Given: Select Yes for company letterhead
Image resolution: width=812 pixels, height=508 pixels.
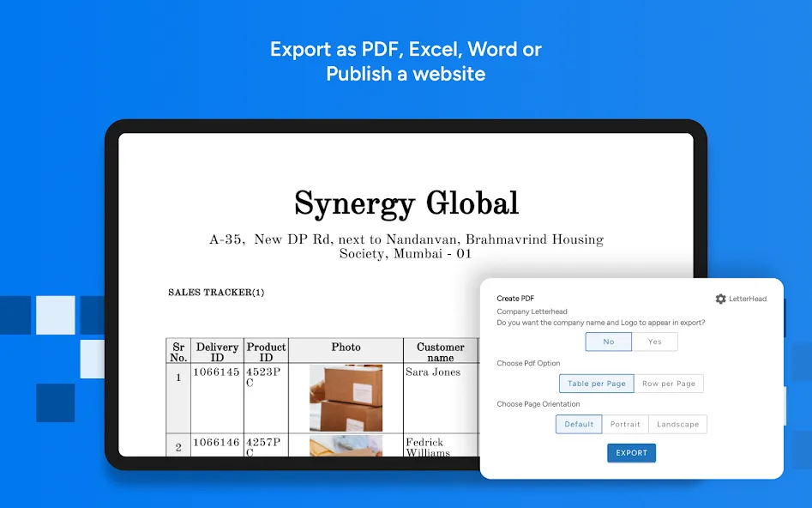Looking at the screenshot, I should pyautogui.click(x=654, y=342).
